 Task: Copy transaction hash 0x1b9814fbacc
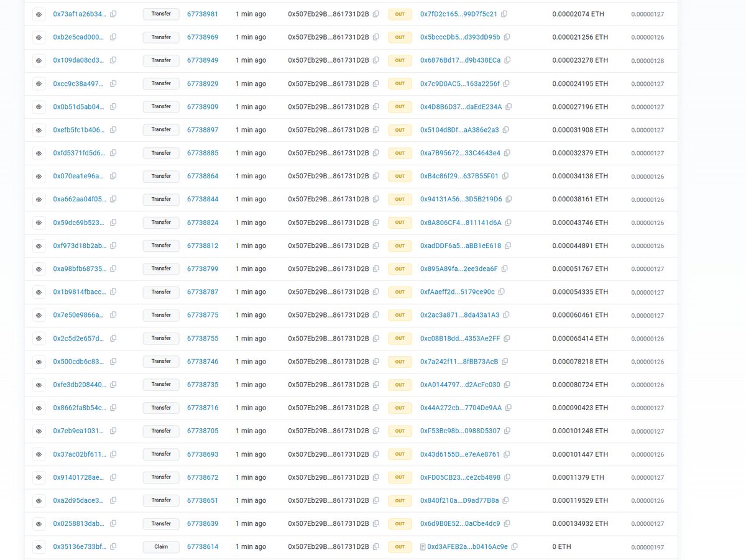click(x=113, y=292)
